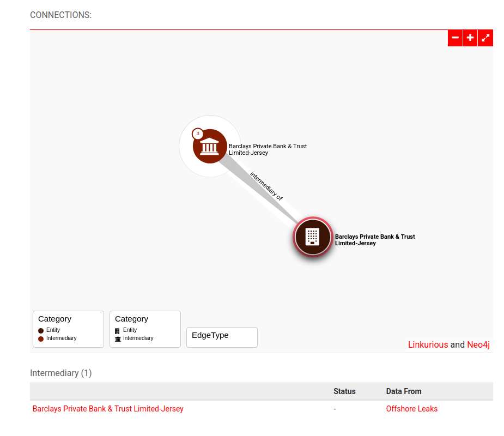Expand the graph to fullscreen
The width and height of the screenshot is (504, 436).
tap(485, 38)
